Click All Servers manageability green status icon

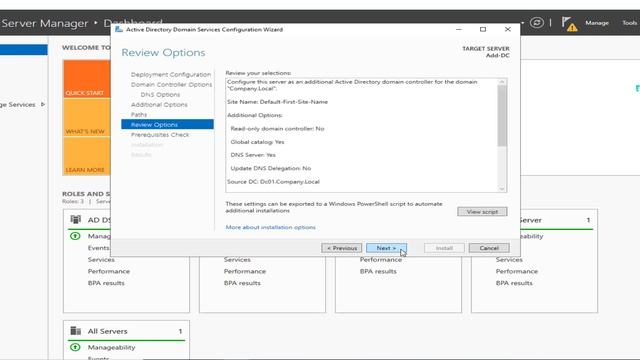(75, 347)
